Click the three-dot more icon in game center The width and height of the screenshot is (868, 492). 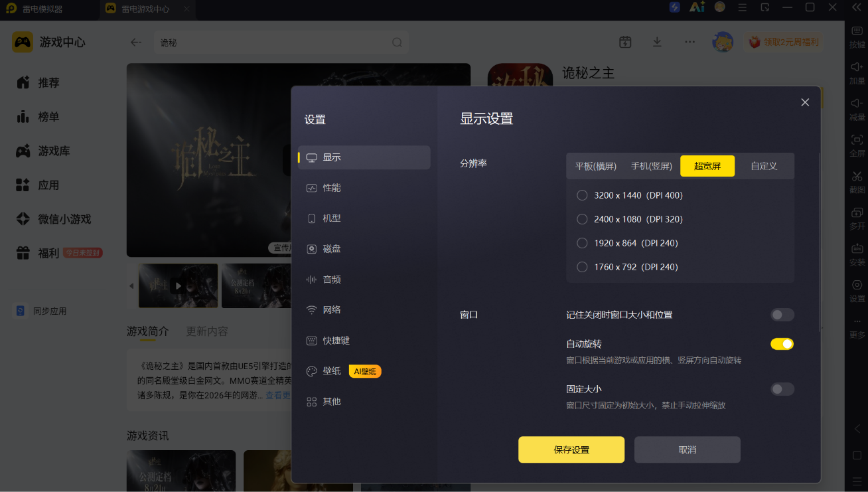[x=690, y=42]
